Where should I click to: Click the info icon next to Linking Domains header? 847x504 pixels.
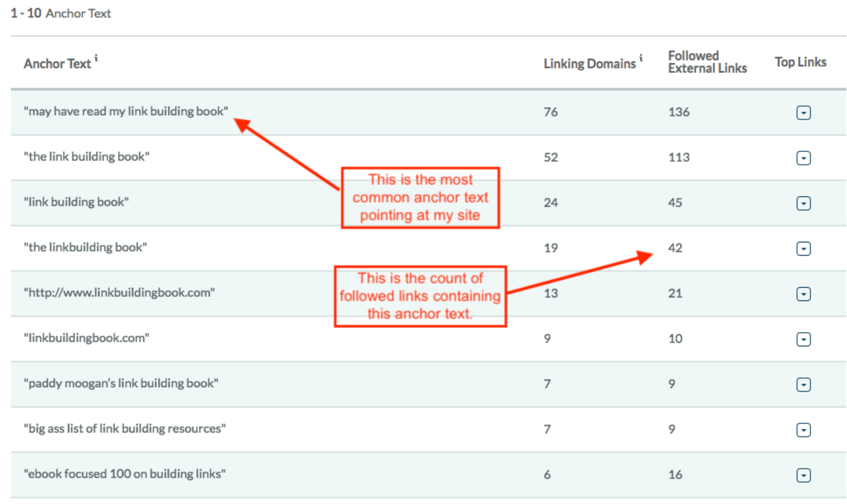(x=641, y=58)
